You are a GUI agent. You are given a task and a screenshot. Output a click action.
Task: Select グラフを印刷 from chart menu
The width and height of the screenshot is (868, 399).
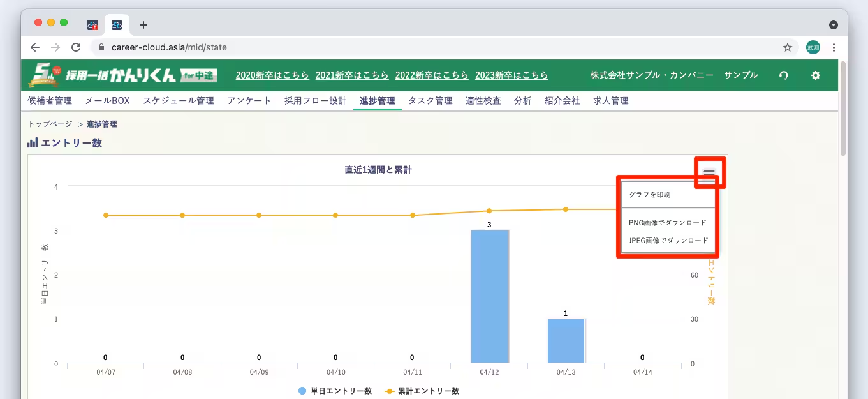[x=649, y=195]
